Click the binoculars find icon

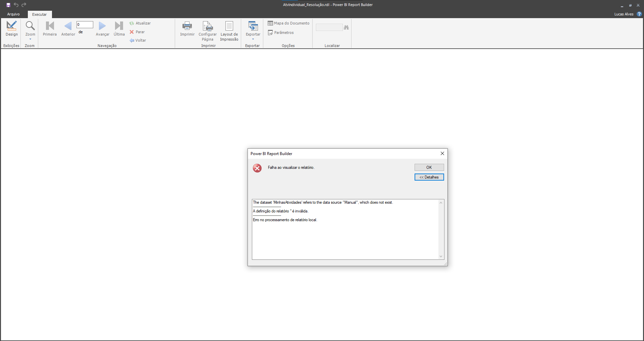click(x=346, y=27)
